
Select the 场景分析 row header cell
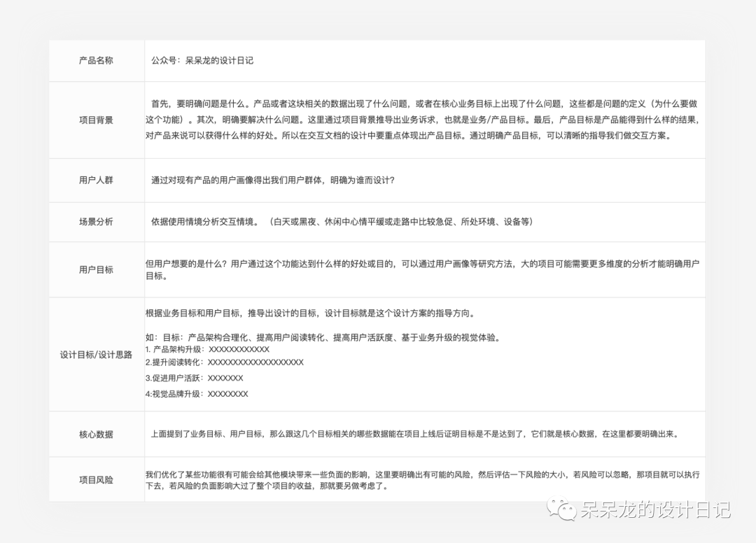pos(96,221)
